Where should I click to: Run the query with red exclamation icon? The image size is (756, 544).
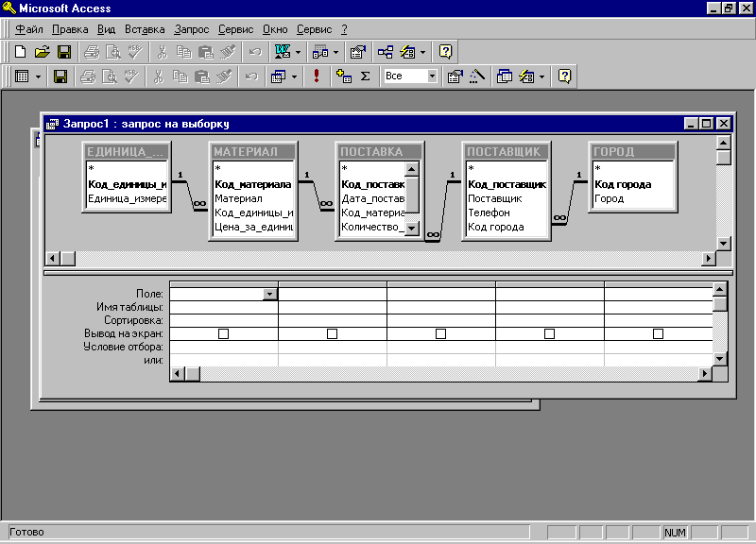tap(317, 76)
